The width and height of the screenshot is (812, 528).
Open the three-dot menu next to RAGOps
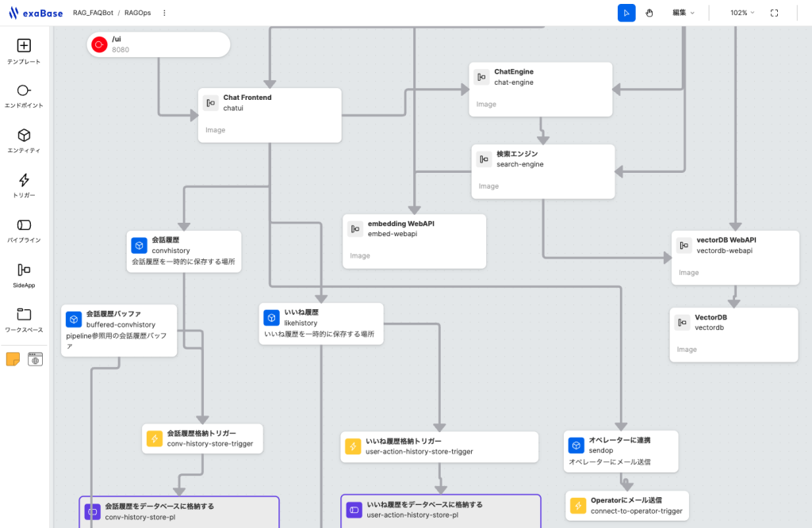point(164,13)
